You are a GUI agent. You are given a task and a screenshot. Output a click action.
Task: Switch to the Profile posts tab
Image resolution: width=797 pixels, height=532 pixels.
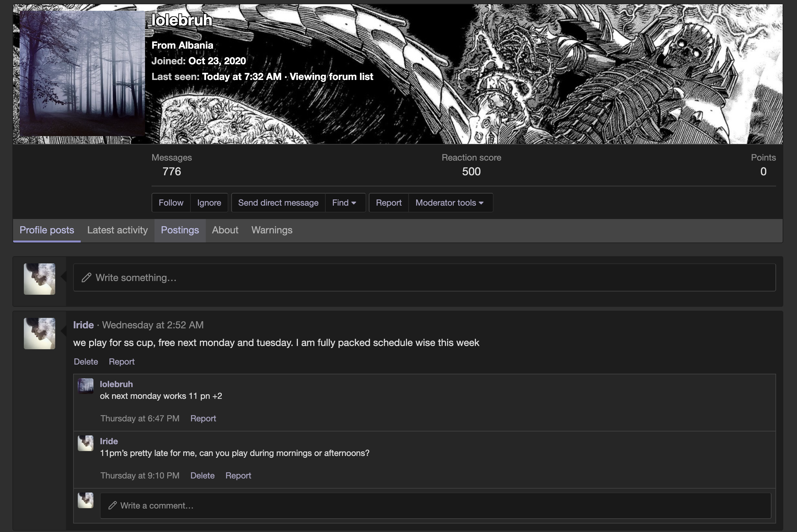tap(47, 230)
